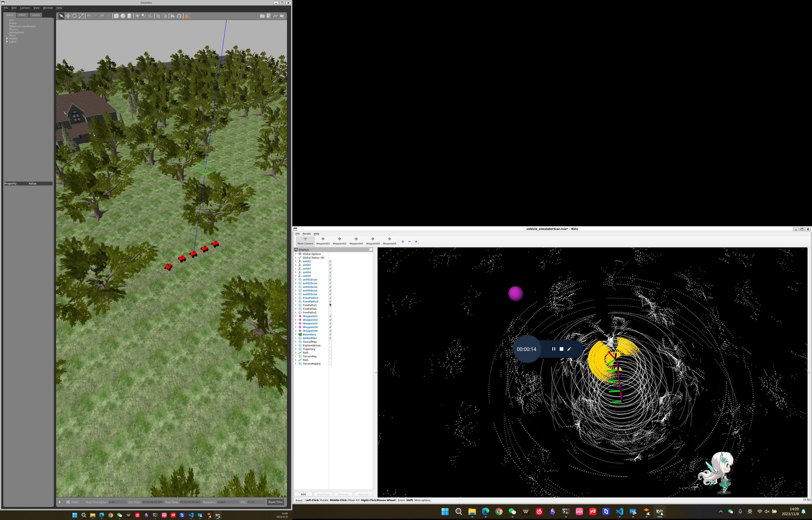Select the rotate mode tool in Gazebo

coord(75,16)
